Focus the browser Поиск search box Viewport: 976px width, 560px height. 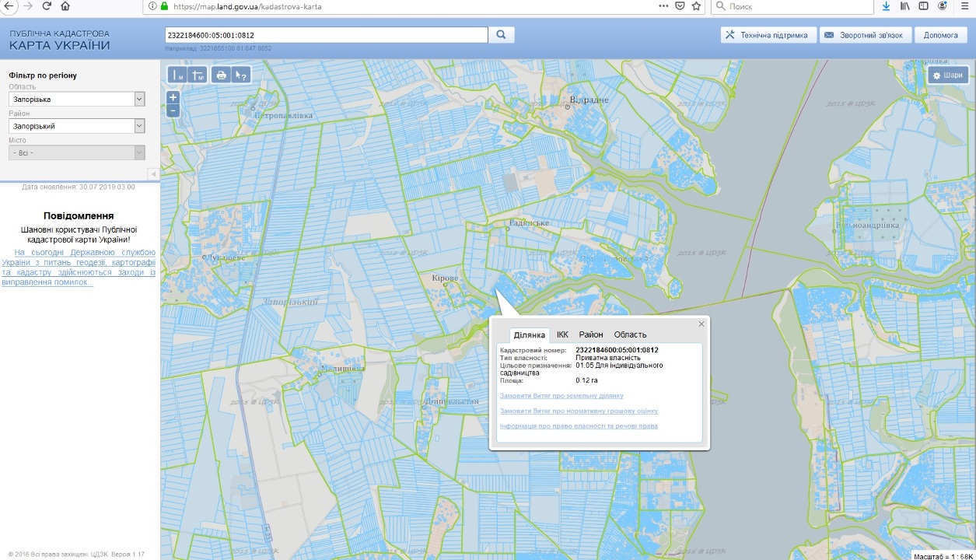pyautogui.click(x=791, y=6)
